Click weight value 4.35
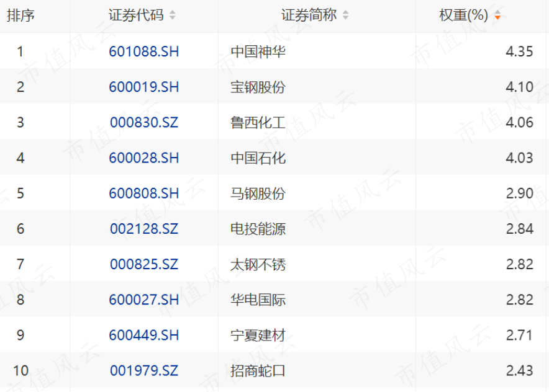This screenshot has height=392, width=549. click(x=520, y=51)
